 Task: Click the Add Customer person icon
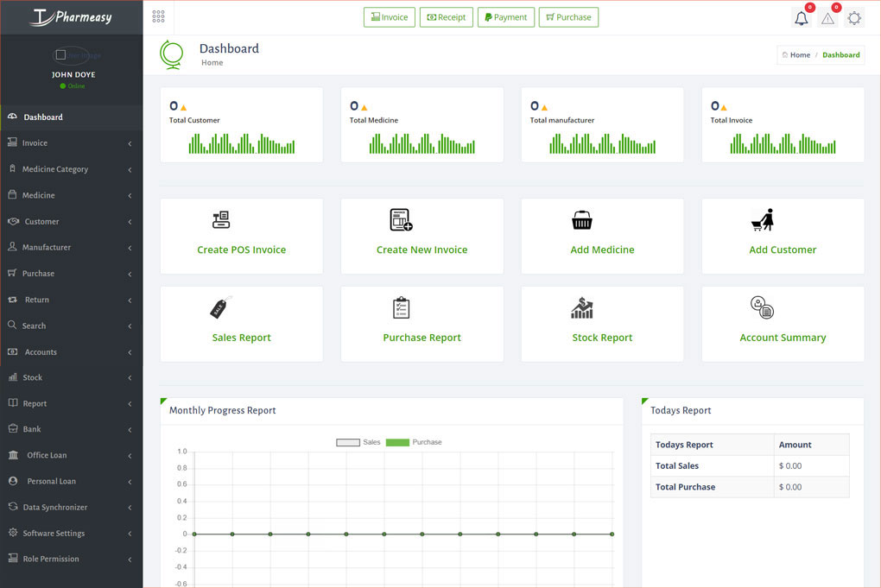762,219
